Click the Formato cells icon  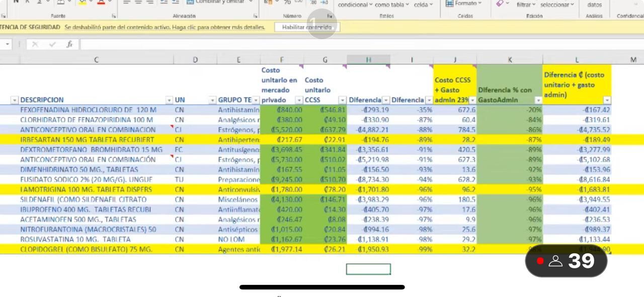tap(450, 4)
